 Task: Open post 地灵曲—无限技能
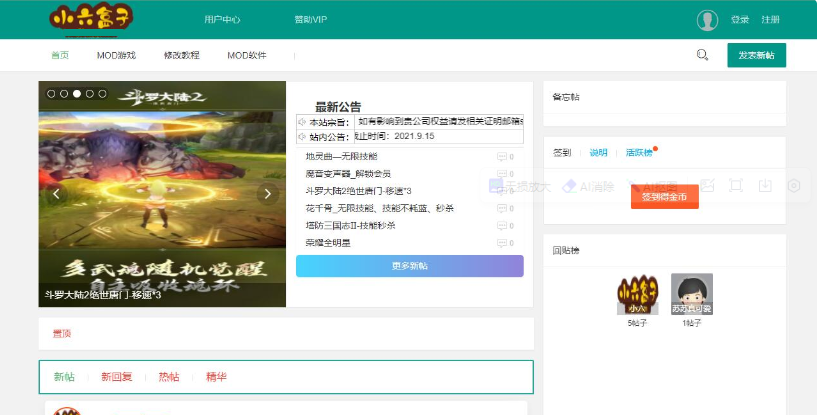point(341,156)
